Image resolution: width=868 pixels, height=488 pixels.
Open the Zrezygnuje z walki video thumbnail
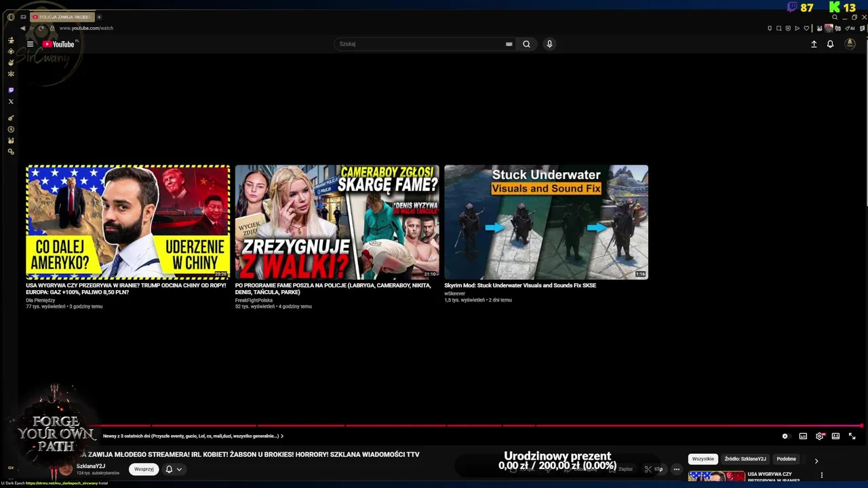click(337, 222)
